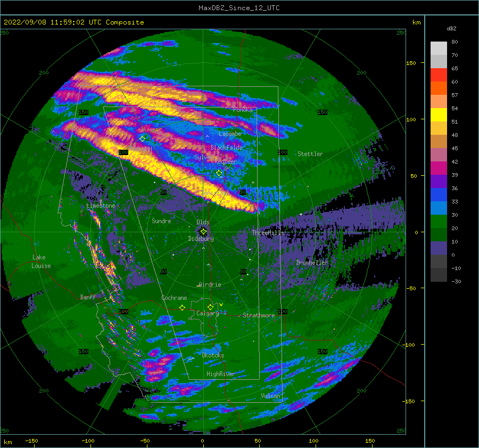Viewport: 479px width, 448px height.
Task: Click the HighRiver label
Action: (x=221, y=374)
